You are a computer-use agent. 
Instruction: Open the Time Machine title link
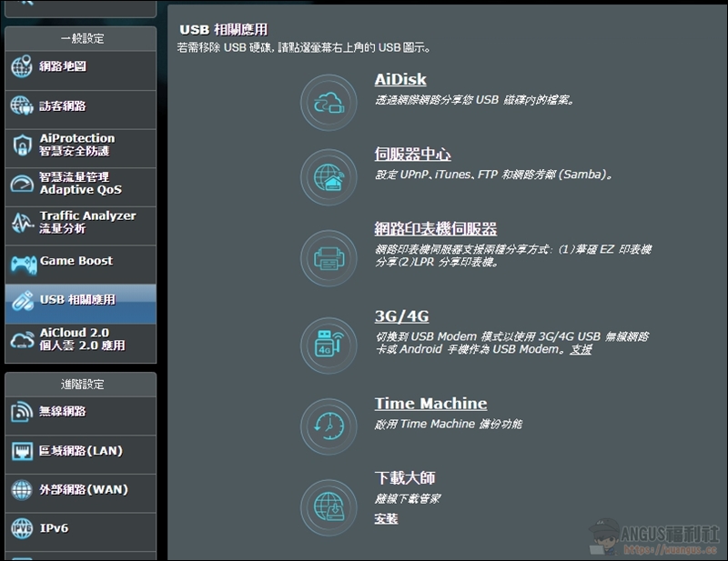[x=430, y=404]
